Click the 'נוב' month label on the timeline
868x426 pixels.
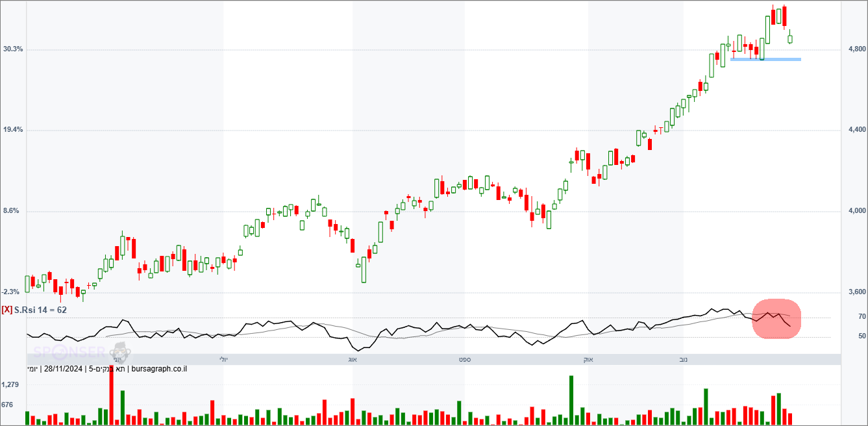[684, 359]
